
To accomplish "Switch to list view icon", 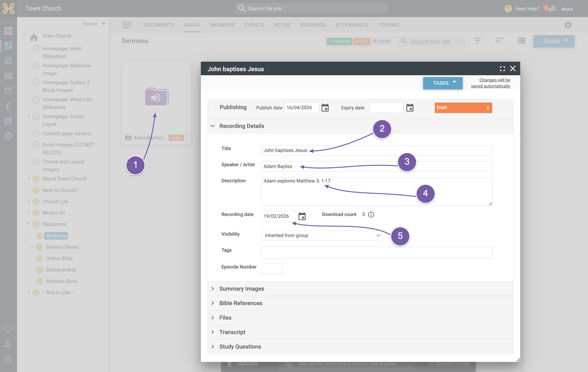I will pos(522,41).
